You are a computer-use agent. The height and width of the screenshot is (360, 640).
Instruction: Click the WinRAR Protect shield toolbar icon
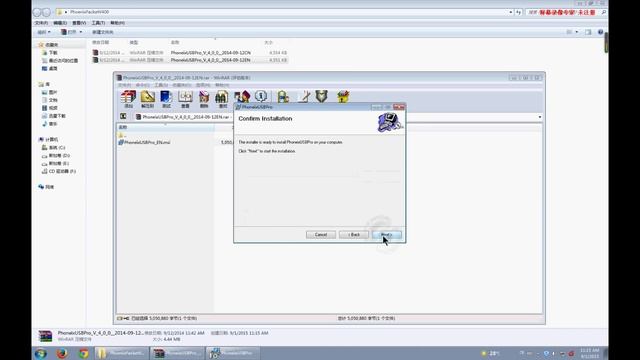pyautogui.click(x=322, y=97)
